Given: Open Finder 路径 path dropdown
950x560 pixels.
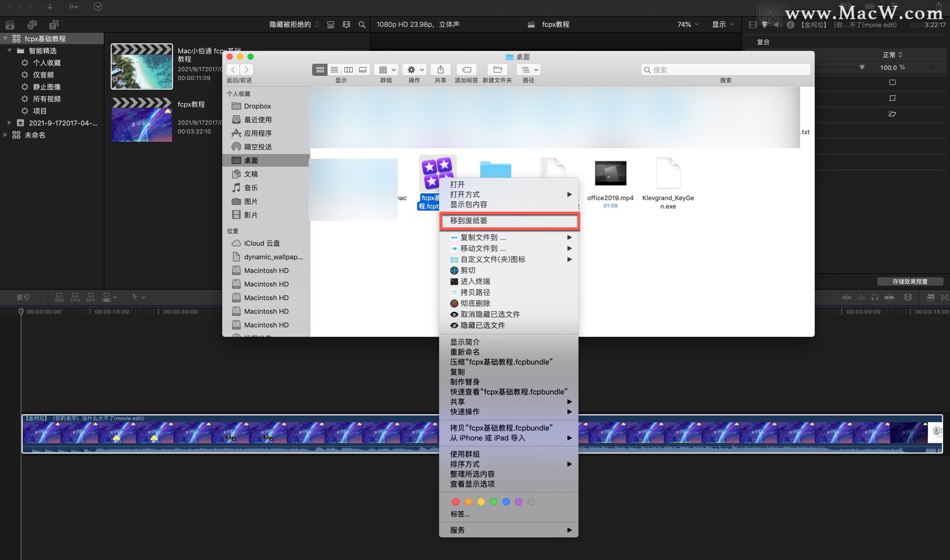Looking at the screenshot, I should coord(529,70).
